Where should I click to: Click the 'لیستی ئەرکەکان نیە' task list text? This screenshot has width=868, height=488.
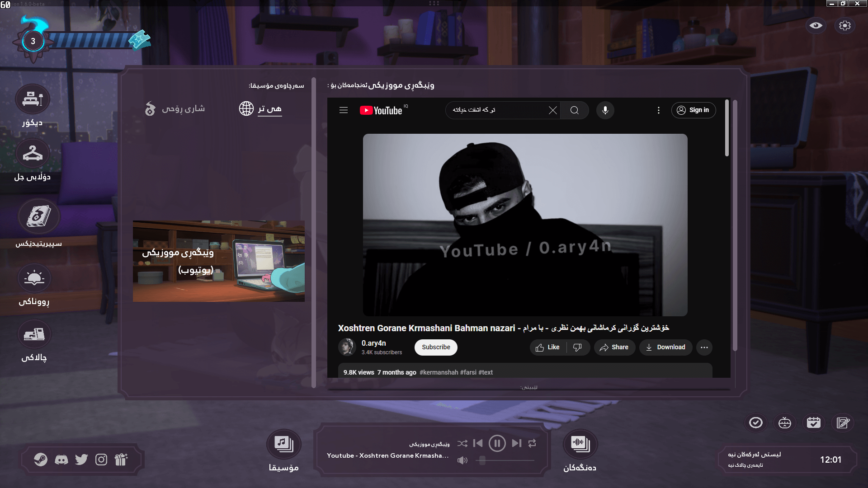pyautogui.click(x=755, y=454)
